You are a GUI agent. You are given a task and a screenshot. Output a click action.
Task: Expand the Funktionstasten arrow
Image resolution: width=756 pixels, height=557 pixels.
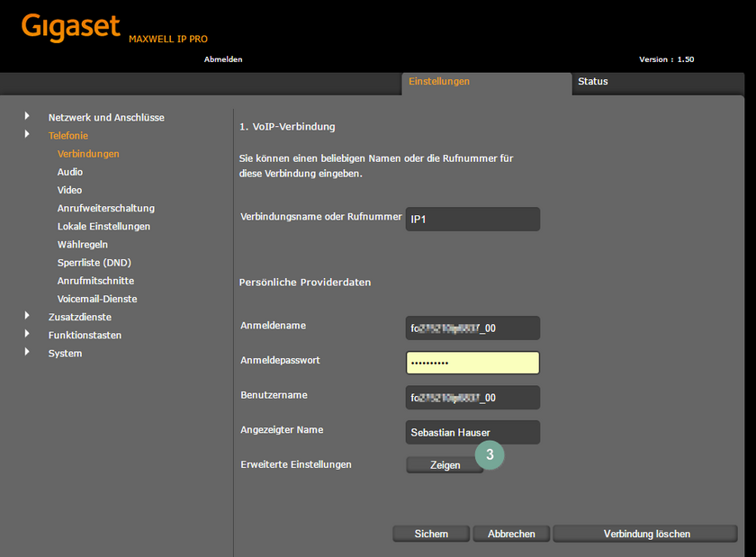pyautogui.click(x=27, y=335)
